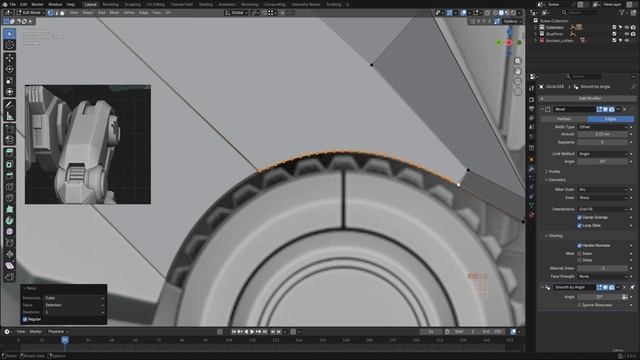Enable Mark Seam checkbox
The width and height of the screenshot is (640, 360).
[x=579, y=253]
